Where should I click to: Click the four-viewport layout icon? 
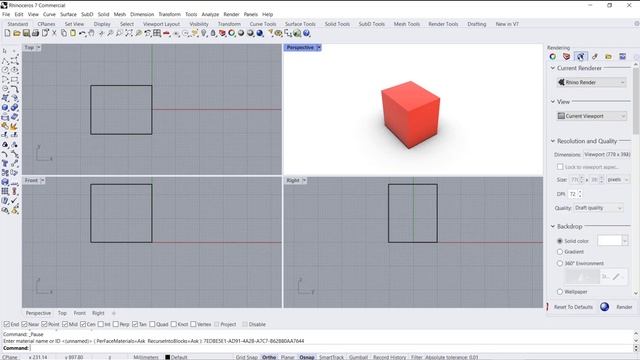[x=157, y=33]
